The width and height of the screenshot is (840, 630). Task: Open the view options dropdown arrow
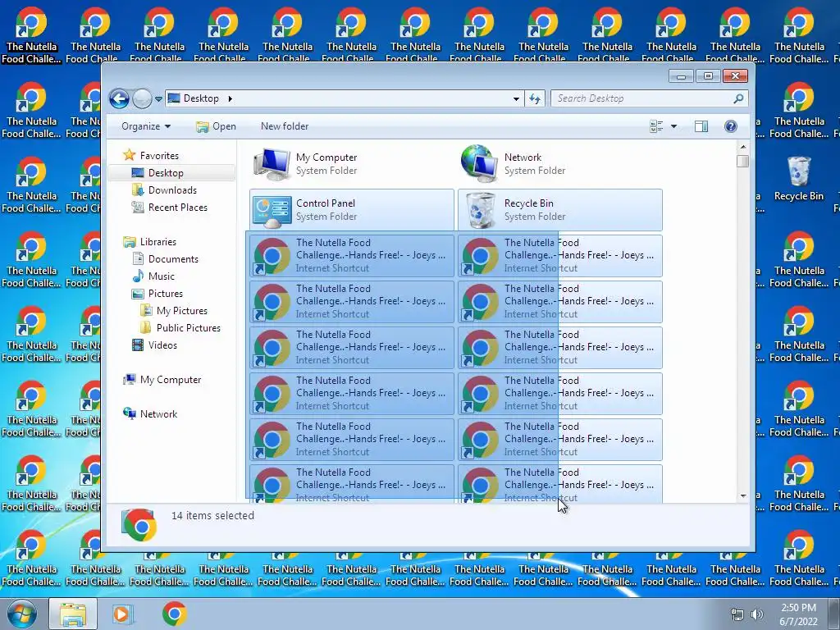pos(674,126)
